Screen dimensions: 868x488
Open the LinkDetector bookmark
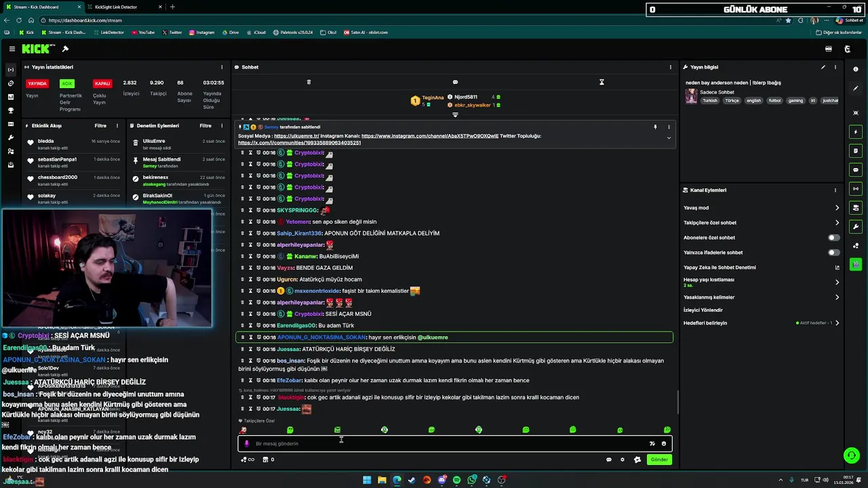(108, 33)
